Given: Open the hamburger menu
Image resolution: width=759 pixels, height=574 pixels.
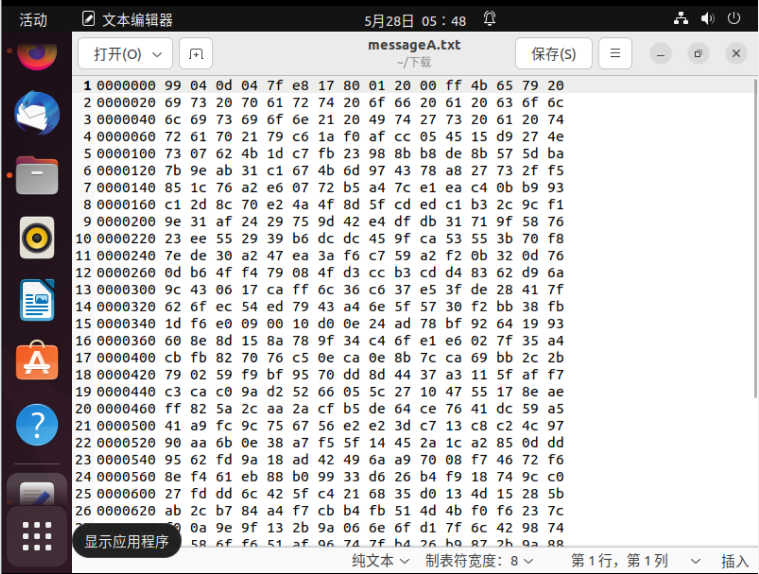Looking at the screenshot, I should pos(615,53).
